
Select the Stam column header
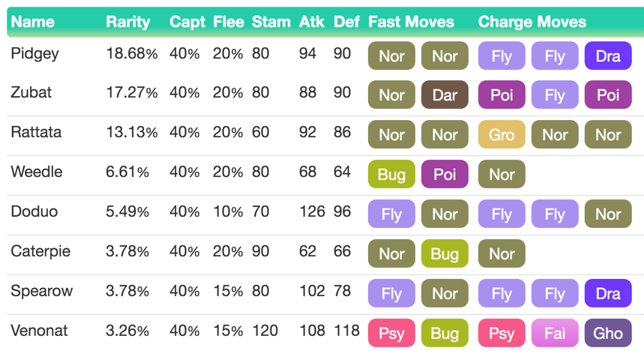click(271, 22)
